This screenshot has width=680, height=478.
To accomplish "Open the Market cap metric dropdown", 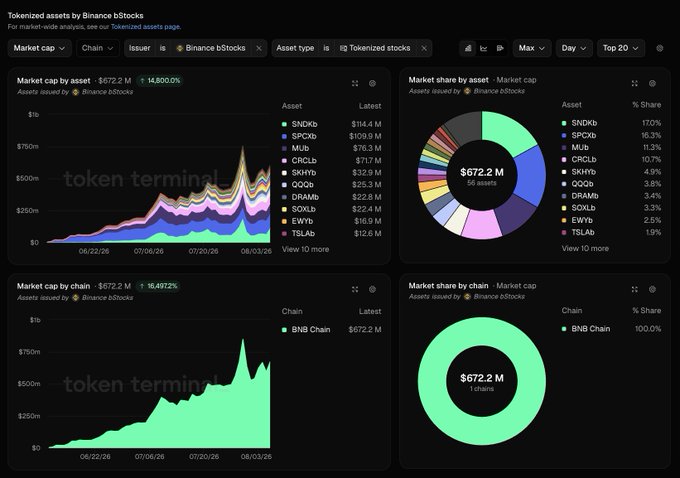I will click(x=39, y=48).
